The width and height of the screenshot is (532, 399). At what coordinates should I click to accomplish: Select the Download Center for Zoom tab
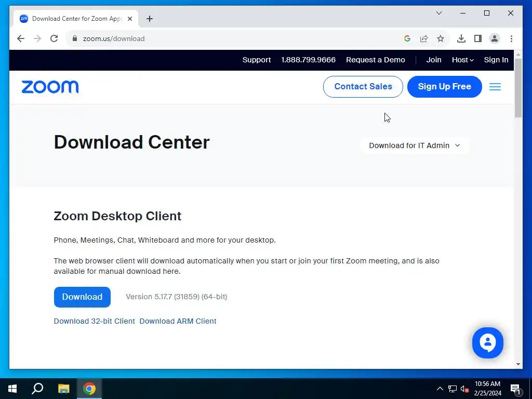click(x=76, y=19)
